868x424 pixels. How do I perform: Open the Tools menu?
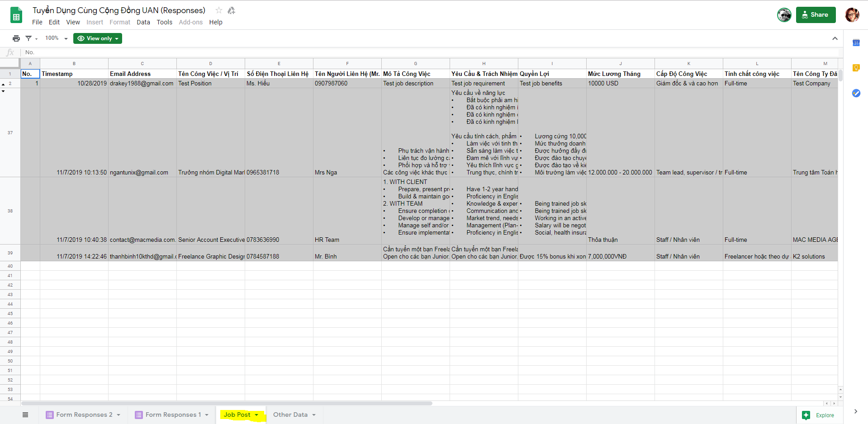coord(165,22)
